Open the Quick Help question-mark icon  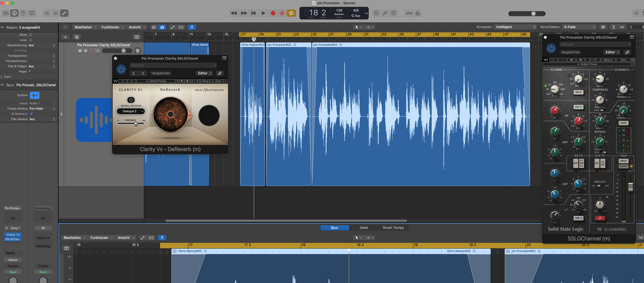23,13
